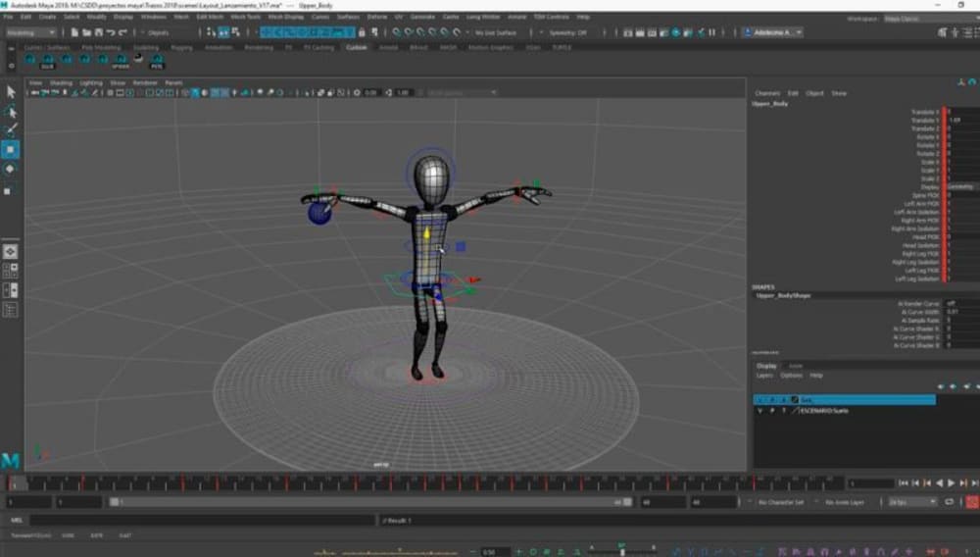980x557 pixels.
Task: Click the pause icon in status line
Action: pos(711,32)
